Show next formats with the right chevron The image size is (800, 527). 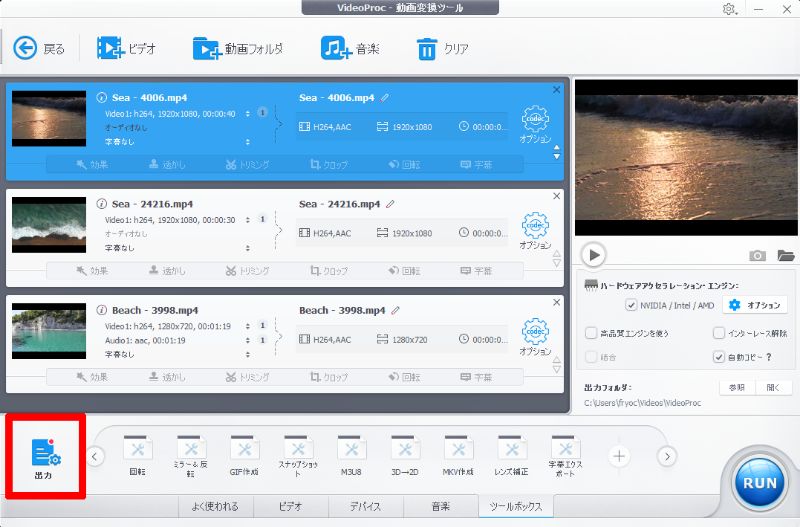coord(667,456)
